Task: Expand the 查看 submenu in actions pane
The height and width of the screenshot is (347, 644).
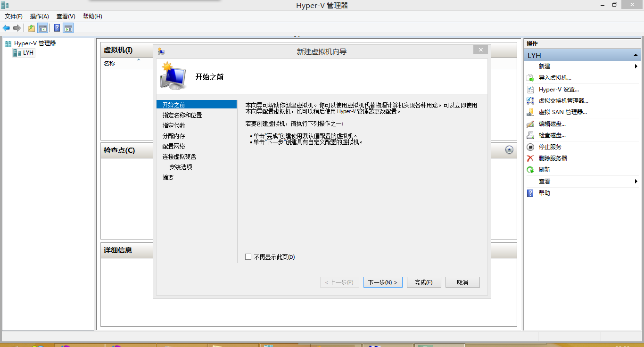Action: point(636,182)
